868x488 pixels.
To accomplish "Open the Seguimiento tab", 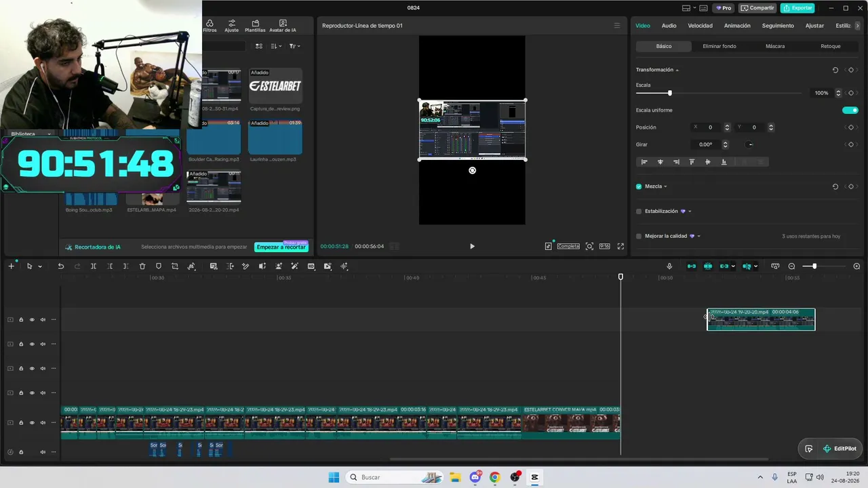I will pyautogui.click(x=778, y=26).
